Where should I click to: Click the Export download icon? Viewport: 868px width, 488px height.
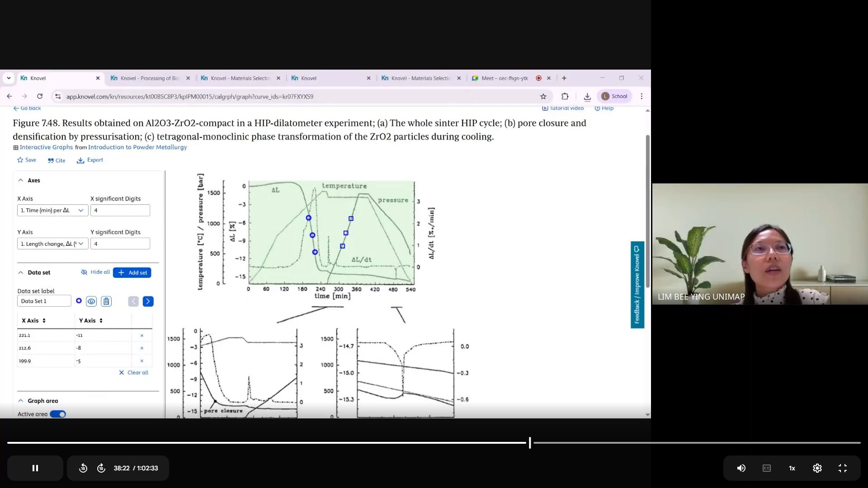pyautogui.click(x=80, y=160)
